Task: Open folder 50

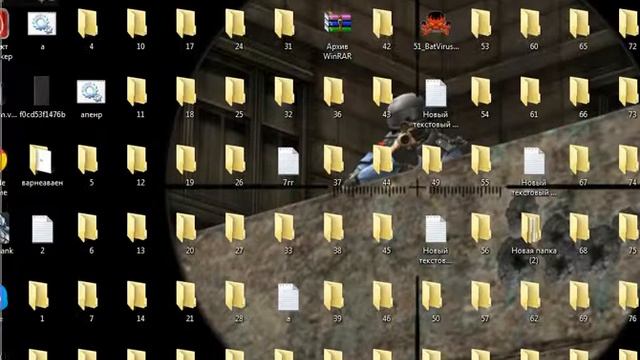Action: click(432, 296)
